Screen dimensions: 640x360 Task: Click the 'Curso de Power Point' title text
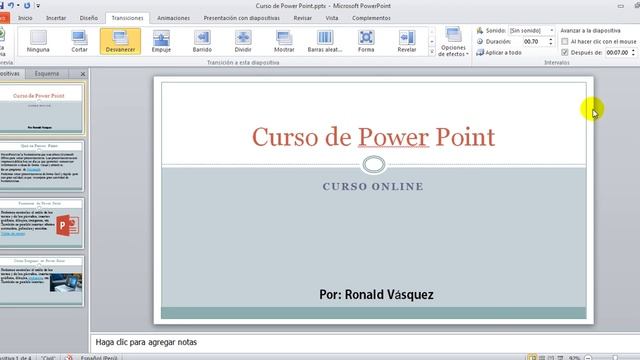(x=373, y=137)
